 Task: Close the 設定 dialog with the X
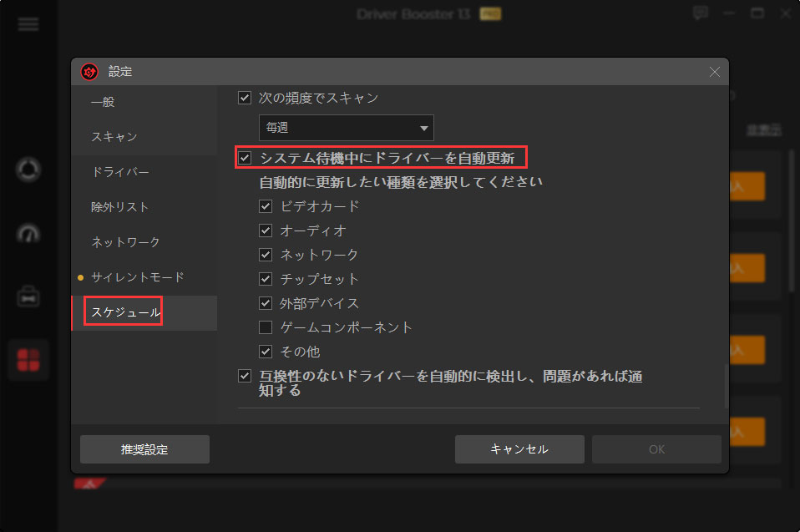coord(714,72)
